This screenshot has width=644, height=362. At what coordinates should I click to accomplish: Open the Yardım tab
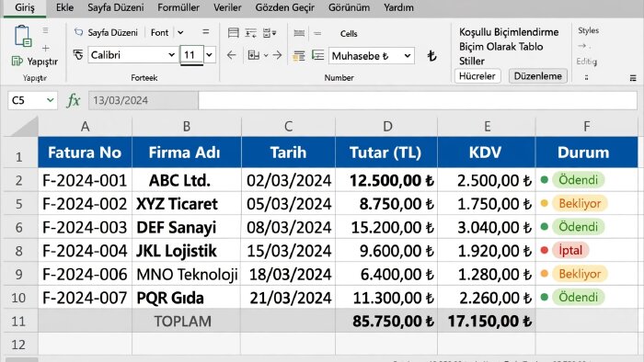[398, 7]
